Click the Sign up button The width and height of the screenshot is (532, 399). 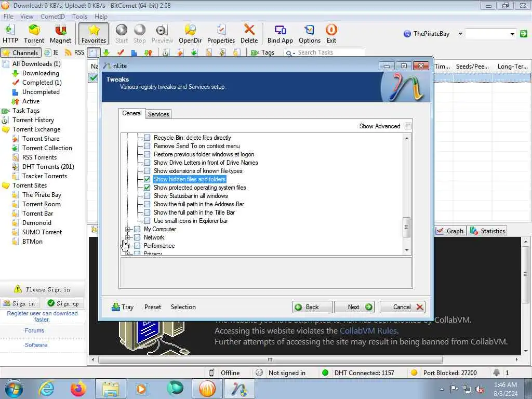click(x=63, y=303)
